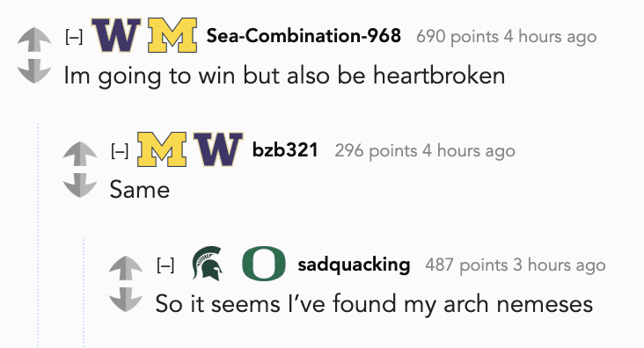Open Sea-Combination-968's user profile
644x348 pixels.
(x=304, y=36)
